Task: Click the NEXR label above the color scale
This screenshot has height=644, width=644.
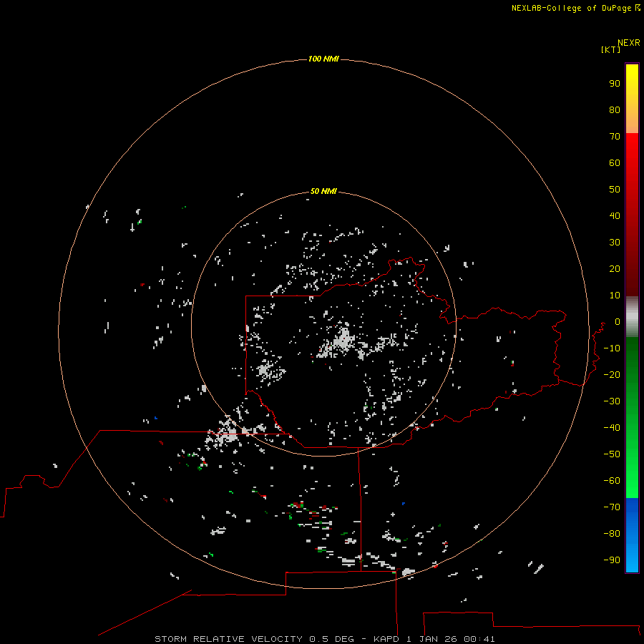Action: [x=628, y=43]
